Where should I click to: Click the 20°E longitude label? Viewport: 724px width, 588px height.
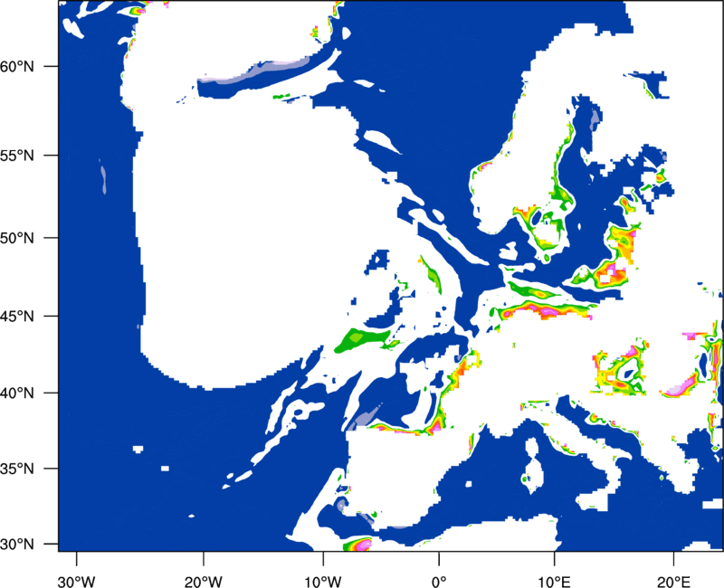tap(673, 582)
